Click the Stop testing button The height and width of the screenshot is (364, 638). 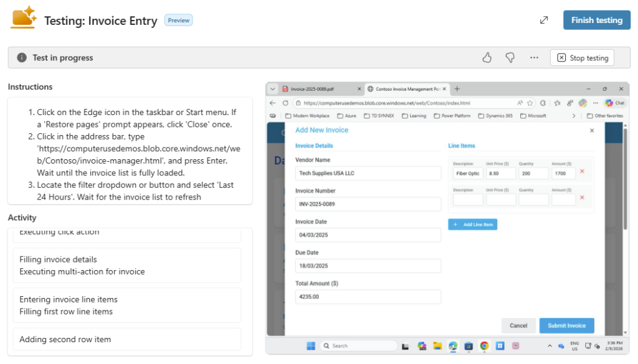tap(582, 58)
